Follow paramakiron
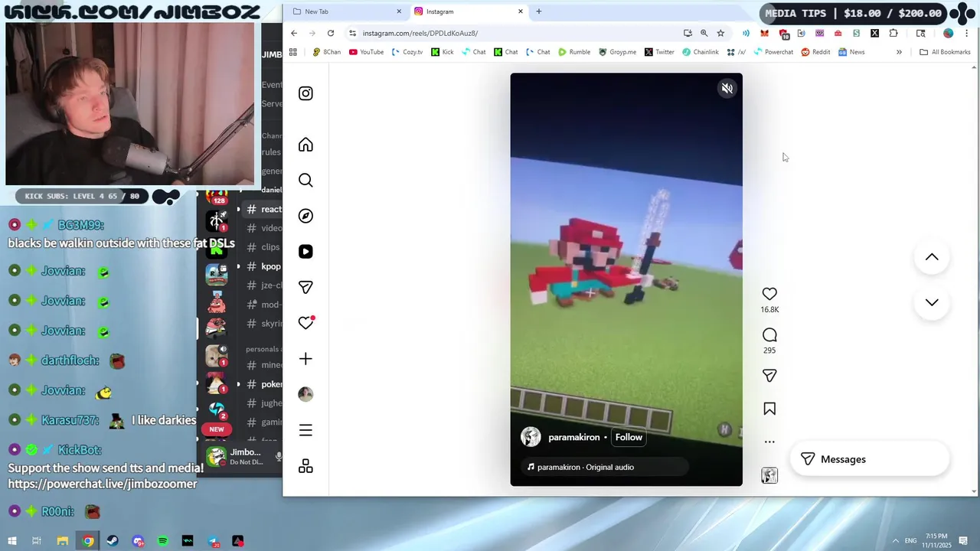 629,437
